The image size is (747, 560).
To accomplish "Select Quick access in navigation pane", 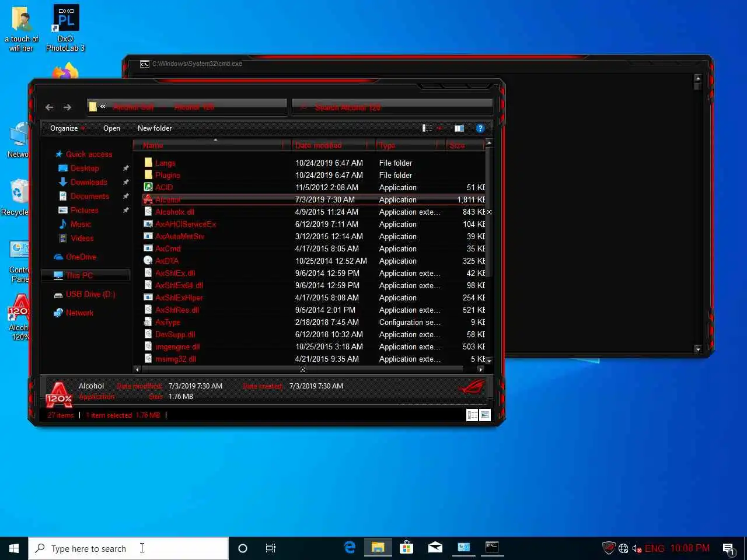I will (x=89, y=154).
